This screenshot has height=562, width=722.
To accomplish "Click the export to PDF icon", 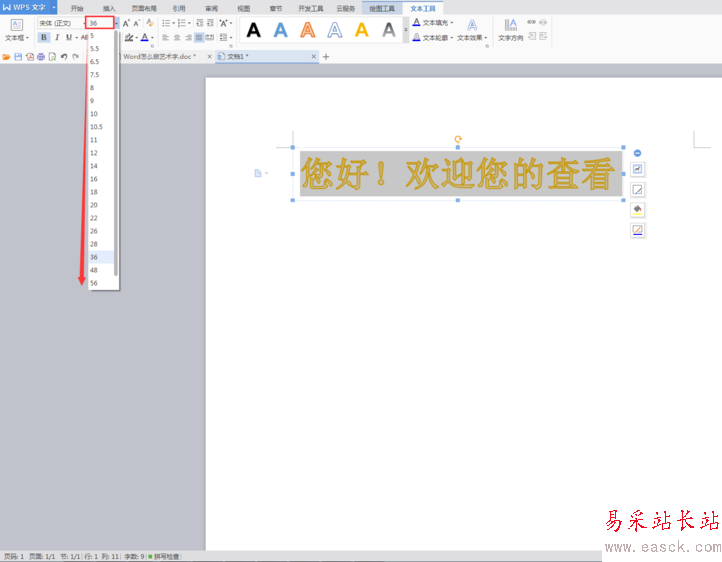I will (29, 57).
